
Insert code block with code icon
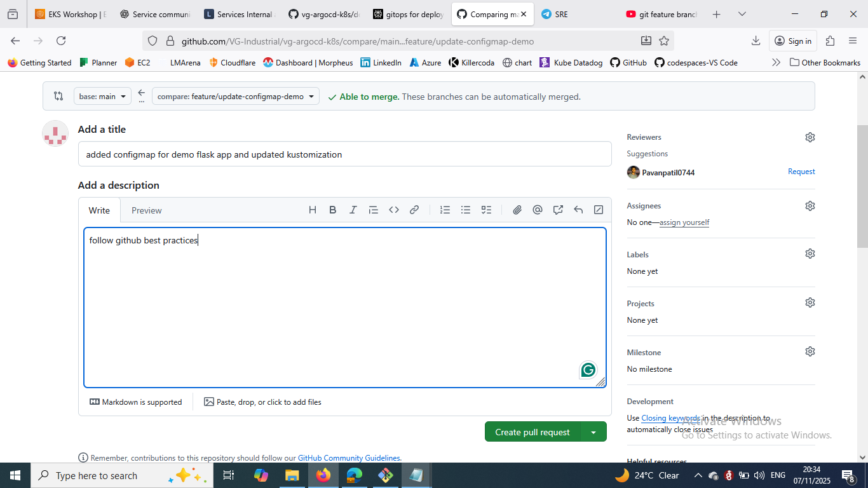click(x=394, y=210)
